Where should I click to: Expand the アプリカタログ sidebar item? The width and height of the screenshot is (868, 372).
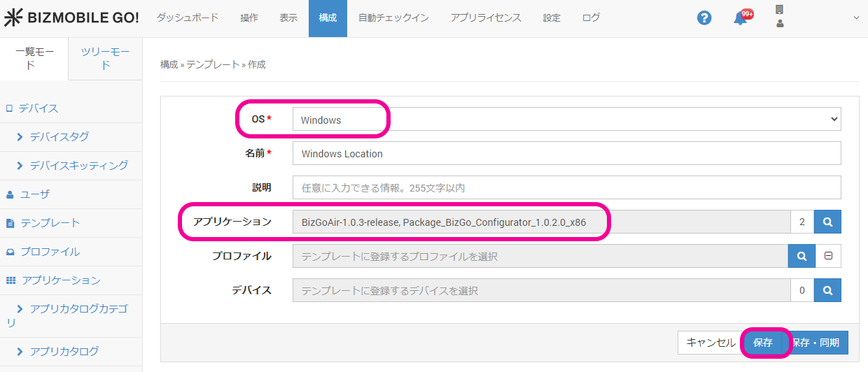tap(64, 351)
